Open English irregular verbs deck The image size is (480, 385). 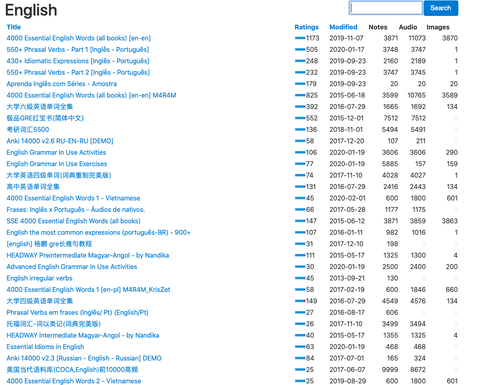click(x=39, y=278)
